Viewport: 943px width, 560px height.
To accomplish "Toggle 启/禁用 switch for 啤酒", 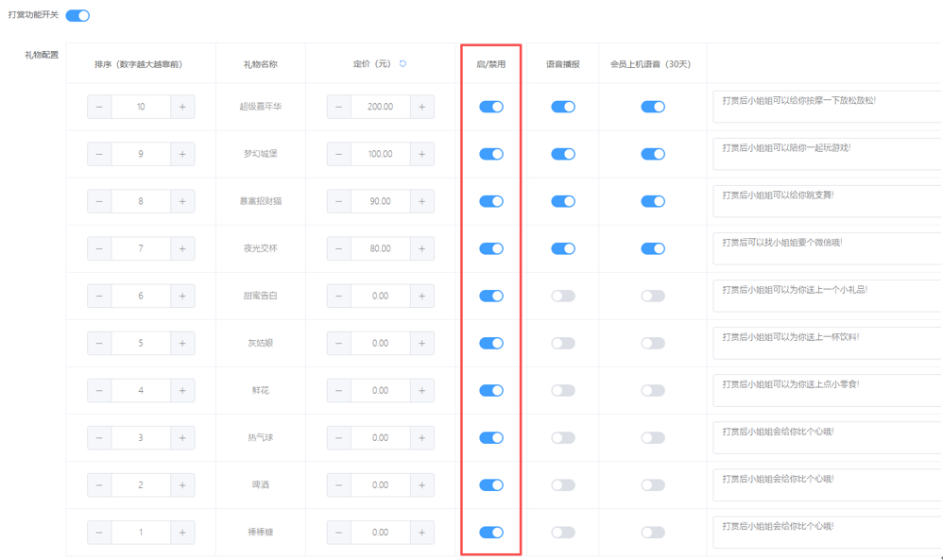I will (x=491, y=484).
